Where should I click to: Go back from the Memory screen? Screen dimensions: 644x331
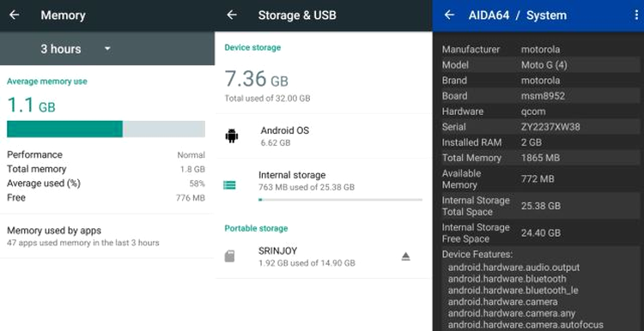point(15,15)
